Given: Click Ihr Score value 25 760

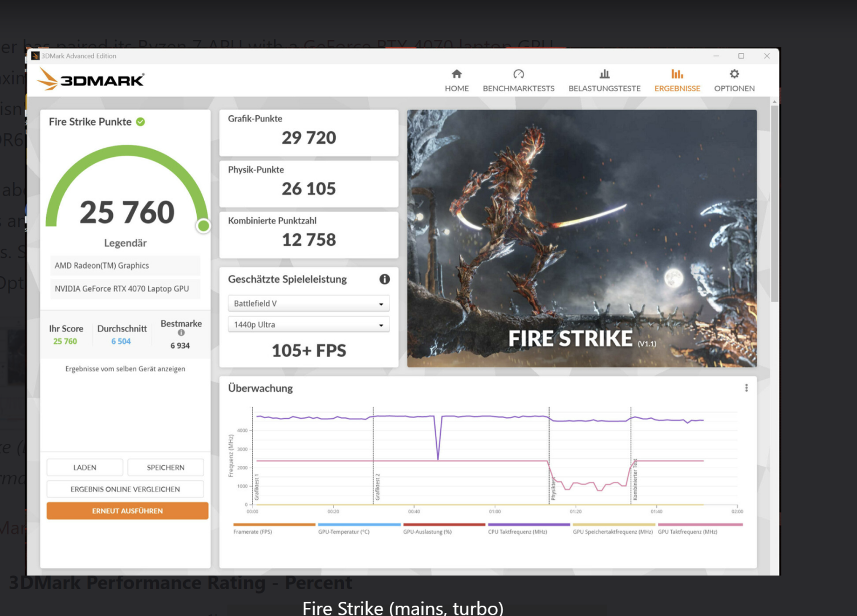Looking at the screenshot, I should point(65,341).
